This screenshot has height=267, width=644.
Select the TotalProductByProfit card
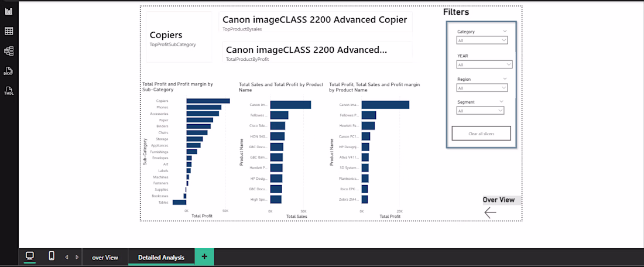(317, 52)
